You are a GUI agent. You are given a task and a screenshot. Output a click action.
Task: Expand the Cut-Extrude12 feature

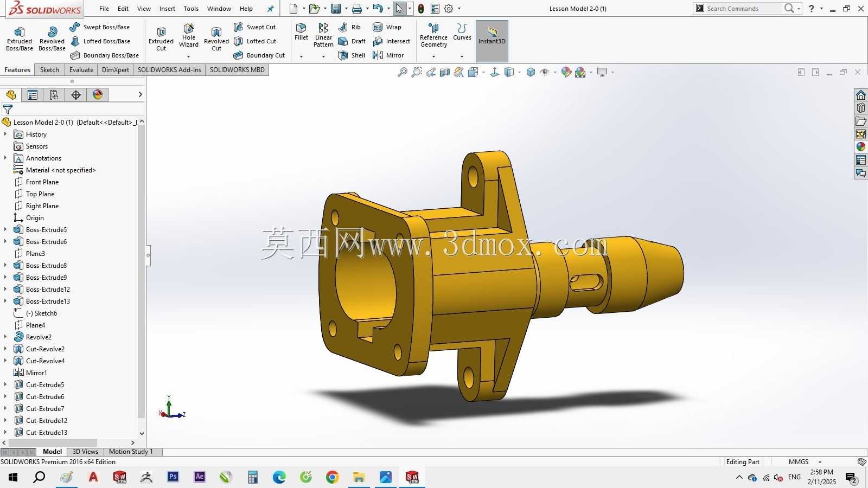click(5, 420)
